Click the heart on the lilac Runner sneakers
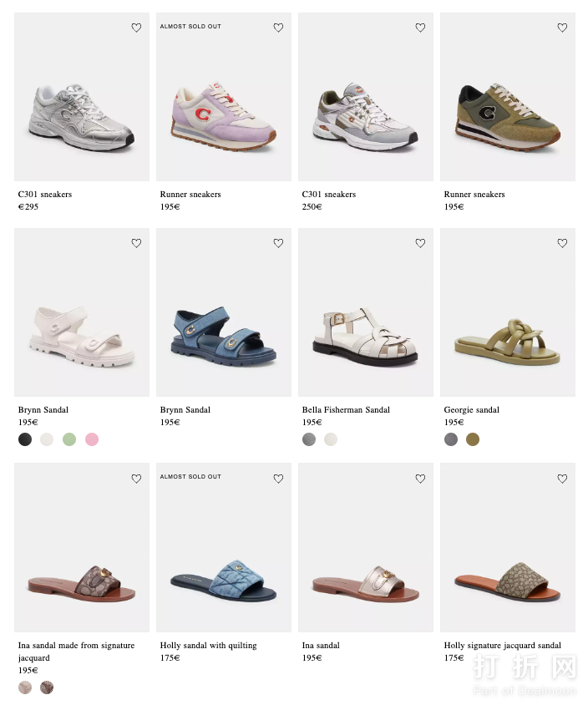 click(278, 28)
